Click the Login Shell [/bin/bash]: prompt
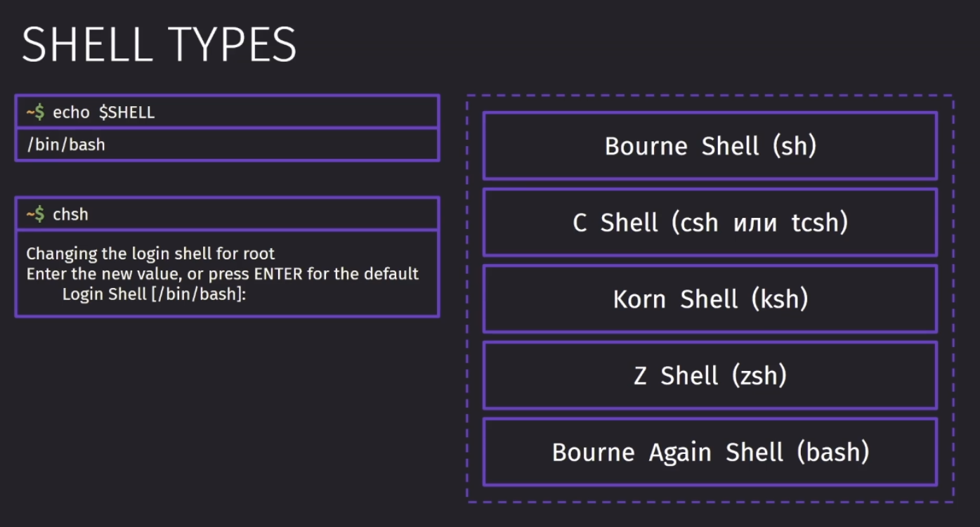980x527 pixels. (153, 294)
